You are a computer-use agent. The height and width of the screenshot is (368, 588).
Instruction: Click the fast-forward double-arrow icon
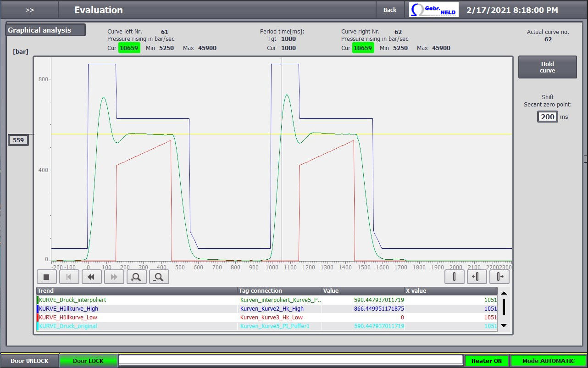coord(114,277)
